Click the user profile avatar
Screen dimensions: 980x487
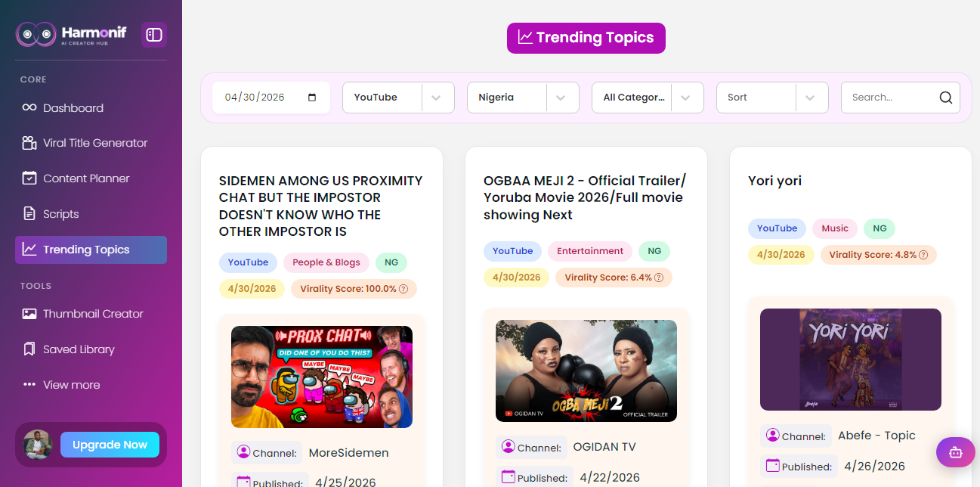[37, 445]
